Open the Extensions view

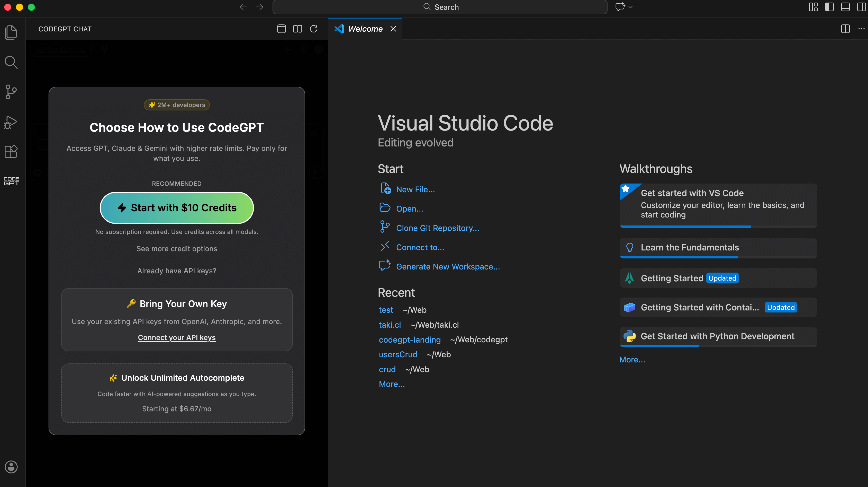click(11, 151)
